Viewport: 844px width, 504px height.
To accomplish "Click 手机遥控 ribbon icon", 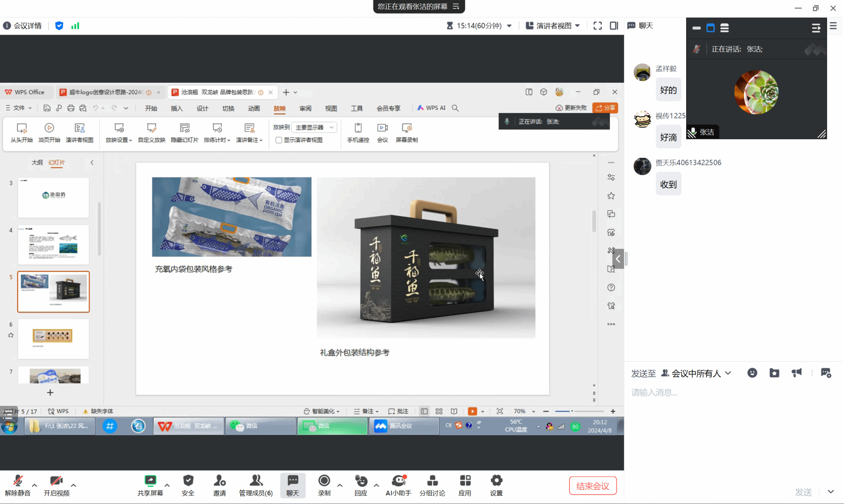I will 358,133.
